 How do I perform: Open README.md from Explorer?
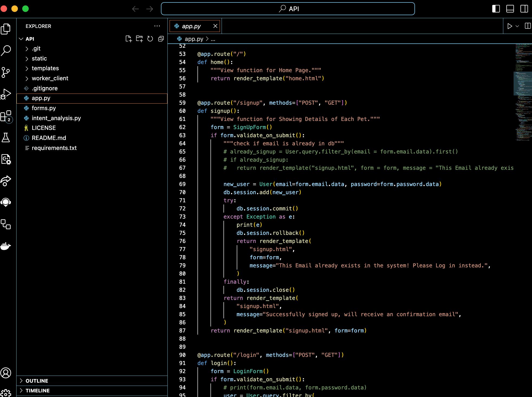pos(92,138)
